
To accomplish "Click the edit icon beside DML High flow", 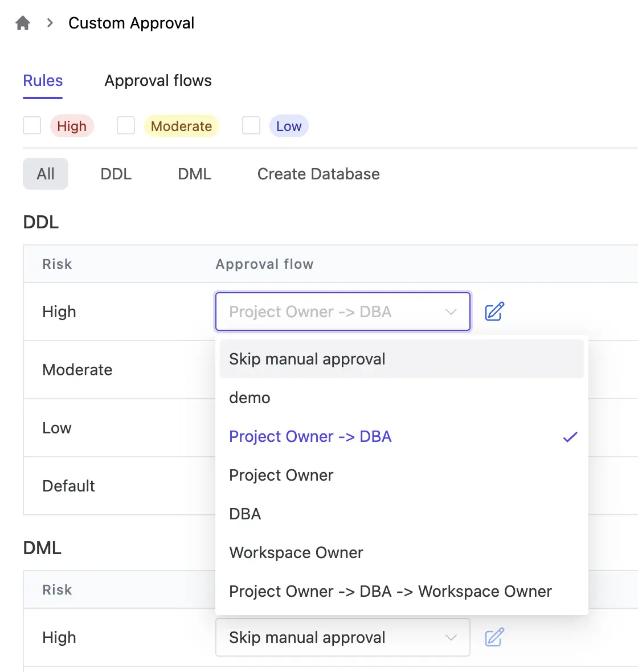I will [493, 637].
